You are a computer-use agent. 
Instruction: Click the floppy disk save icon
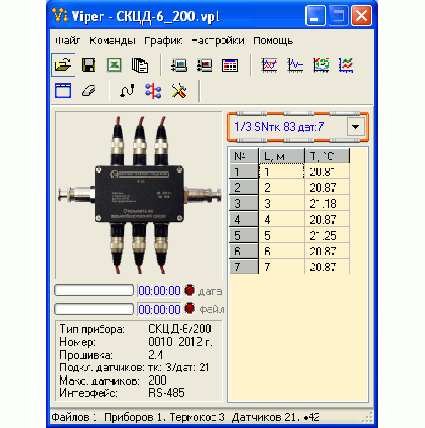(88, 65)
